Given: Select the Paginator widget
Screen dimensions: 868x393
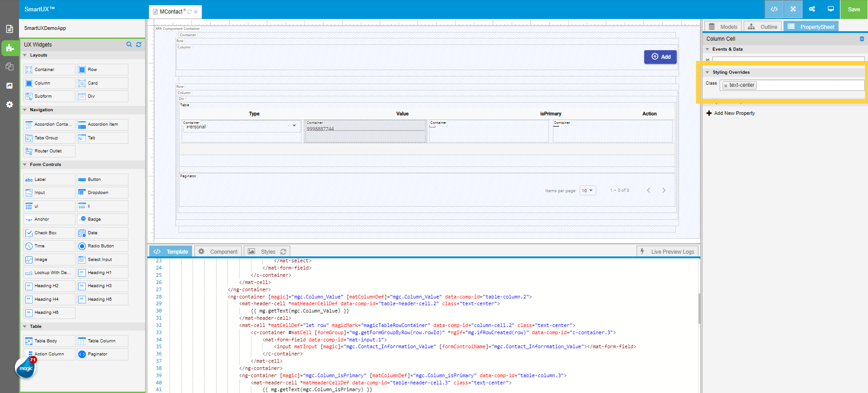Looking at the screenshot, I should pyautogui.click(x=102, y=354).
